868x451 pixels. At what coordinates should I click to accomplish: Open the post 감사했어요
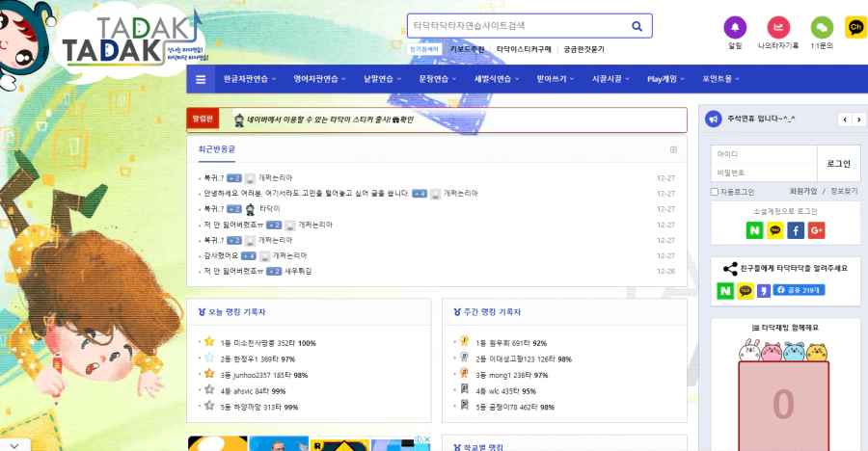pos(220,255)
